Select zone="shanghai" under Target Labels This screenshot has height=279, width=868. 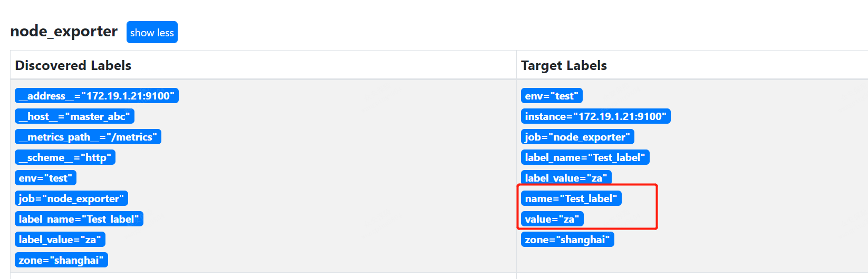pyautogui.click(x=567, y=240)
